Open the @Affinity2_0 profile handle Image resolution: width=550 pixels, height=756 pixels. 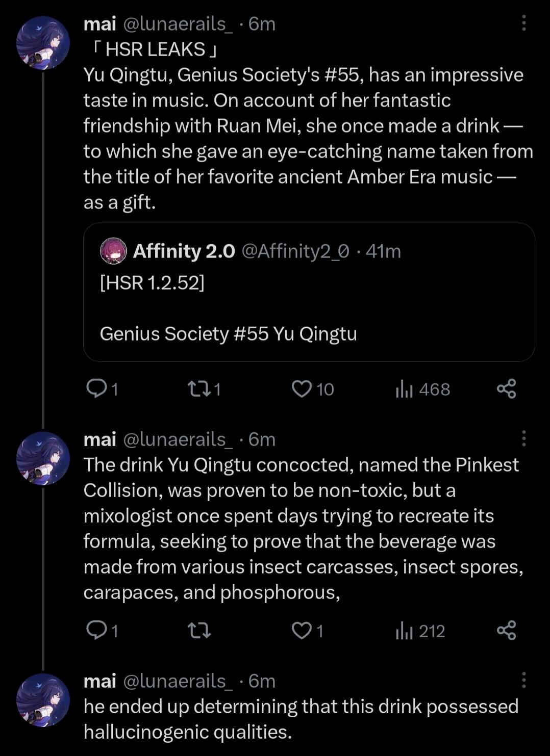tap(295, 251)
